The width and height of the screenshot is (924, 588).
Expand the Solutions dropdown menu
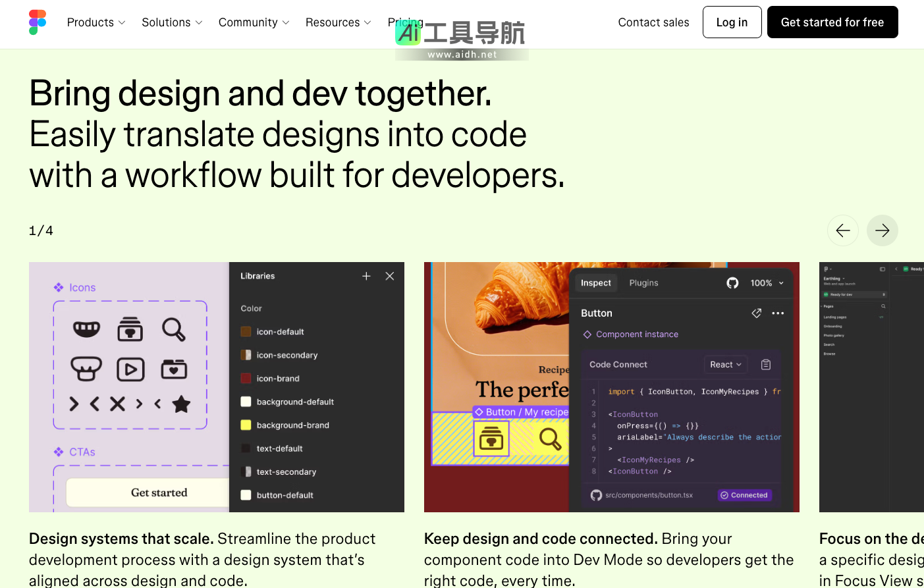172,22
